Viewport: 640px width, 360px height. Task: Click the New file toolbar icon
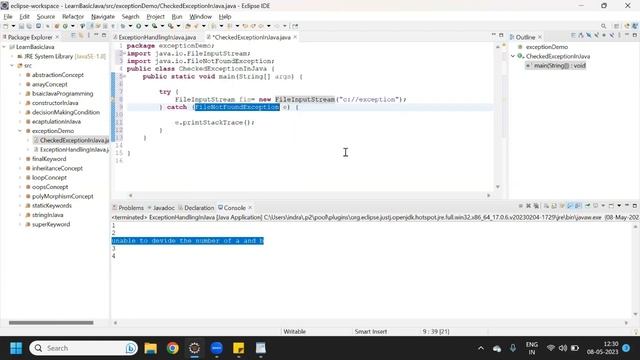(x=6, y=26)
